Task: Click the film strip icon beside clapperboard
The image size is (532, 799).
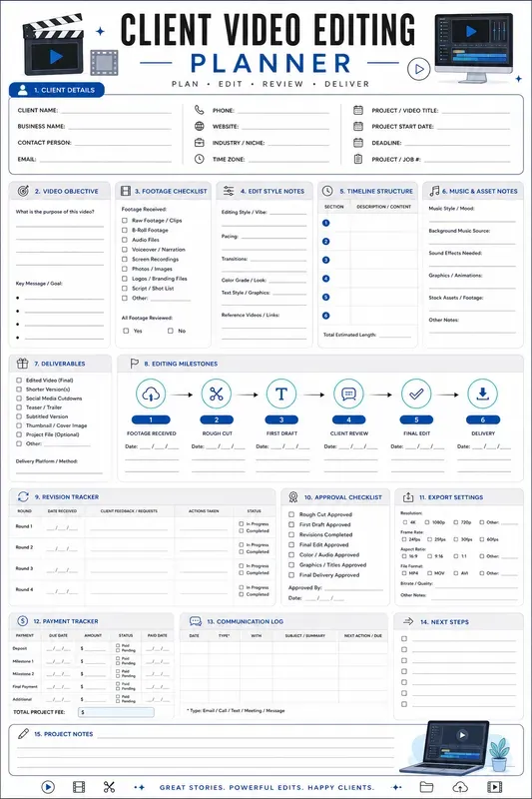Action: tap(104, 63)
